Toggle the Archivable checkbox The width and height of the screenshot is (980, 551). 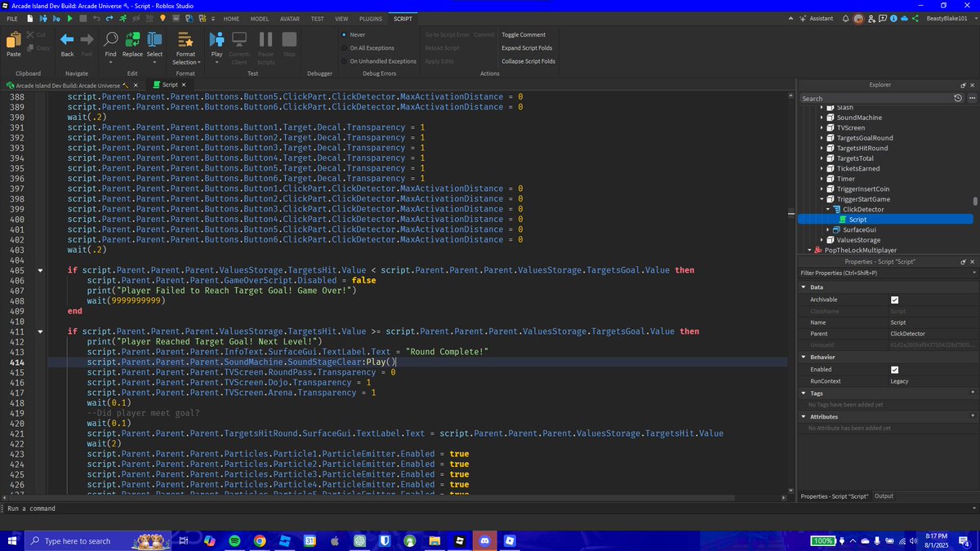(x=895, y=300)
